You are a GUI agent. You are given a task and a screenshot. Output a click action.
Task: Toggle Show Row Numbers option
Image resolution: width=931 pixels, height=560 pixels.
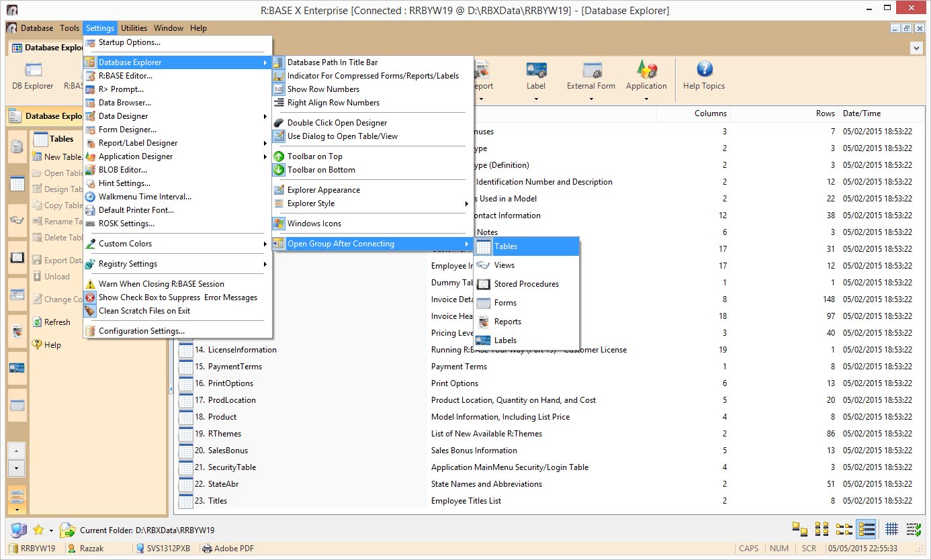(x=323, y=89)
